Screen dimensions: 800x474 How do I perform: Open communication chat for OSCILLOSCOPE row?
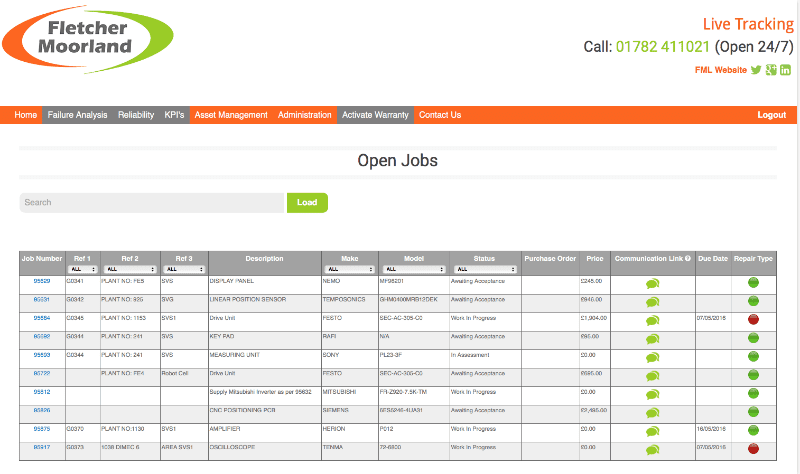[x=653, y=450]
